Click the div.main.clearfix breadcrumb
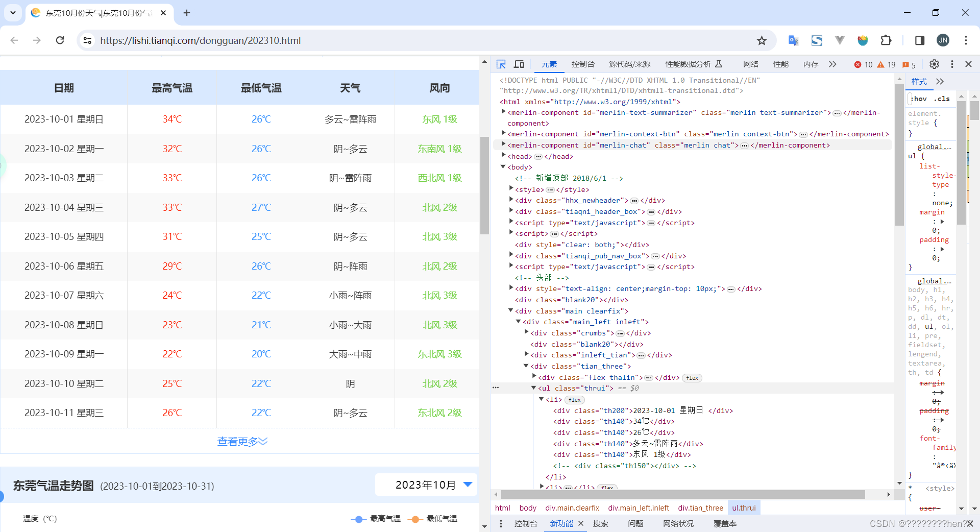The width and height of the screenshot is (980, 532). pyautogui.click(x=572, y=508)
